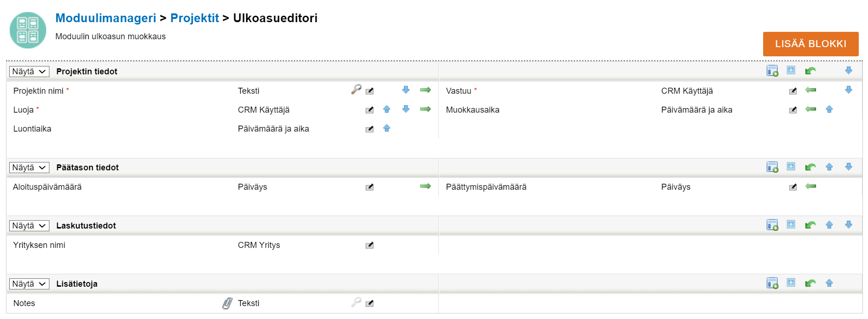
Task: Move the Vastuu field to left column
Action: [x=810, y=90]
